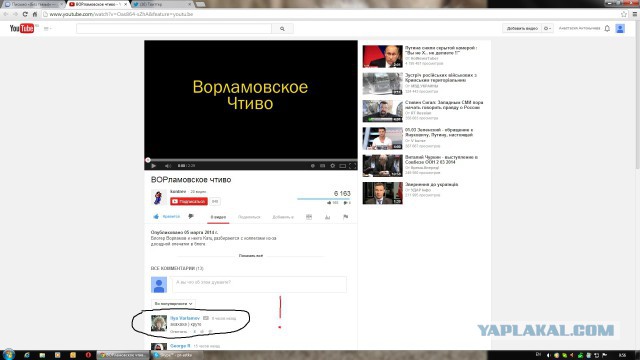
Task: Open Internet Explorer from the taskbar
Action: pos(27,355)
